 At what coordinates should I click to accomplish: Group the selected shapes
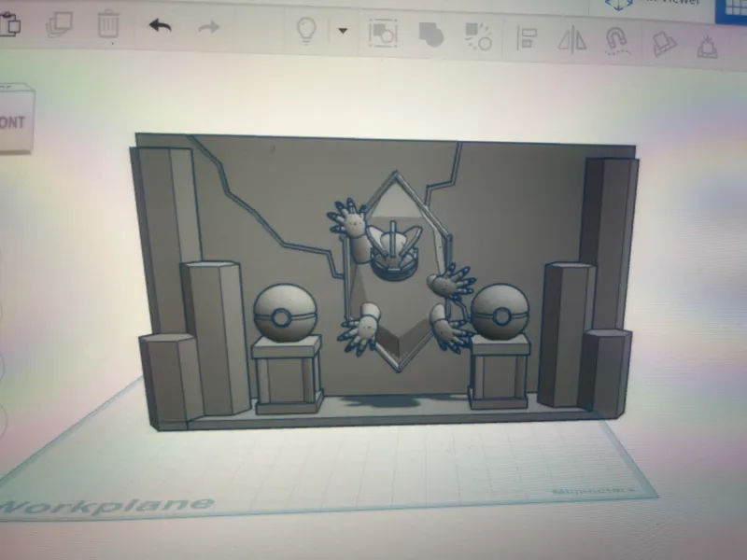[431, 35]
